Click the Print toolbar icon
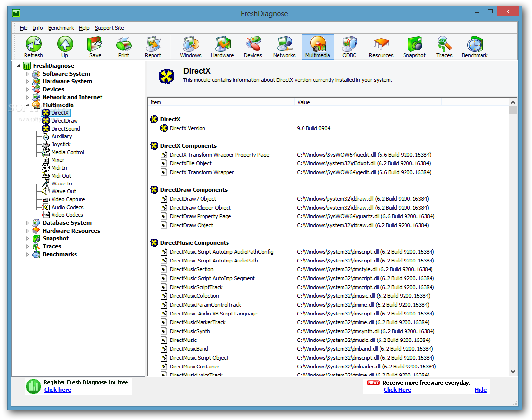Screen dimensions: 532x420 coord(124,47)
